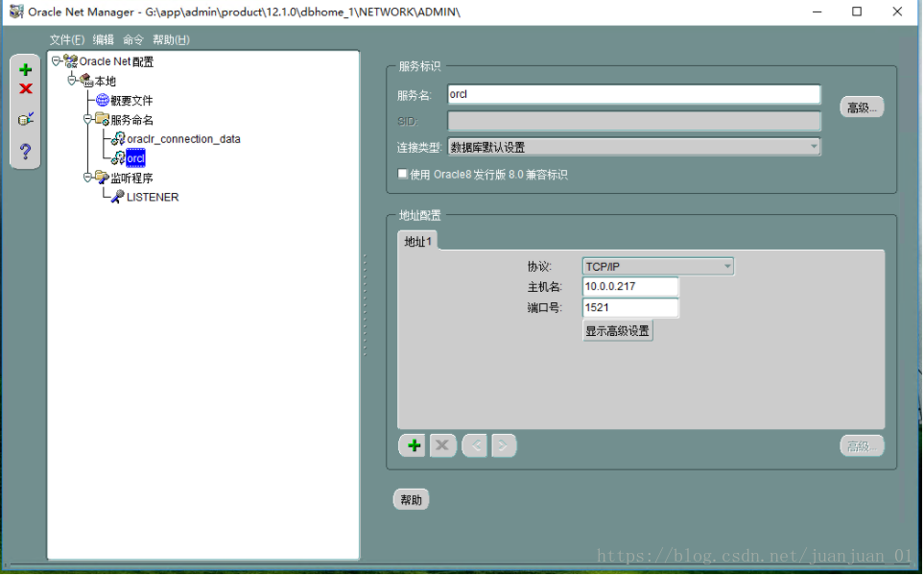Select the 服务命名 tree label
Screen dimensions: 924x575
point(132,120)
